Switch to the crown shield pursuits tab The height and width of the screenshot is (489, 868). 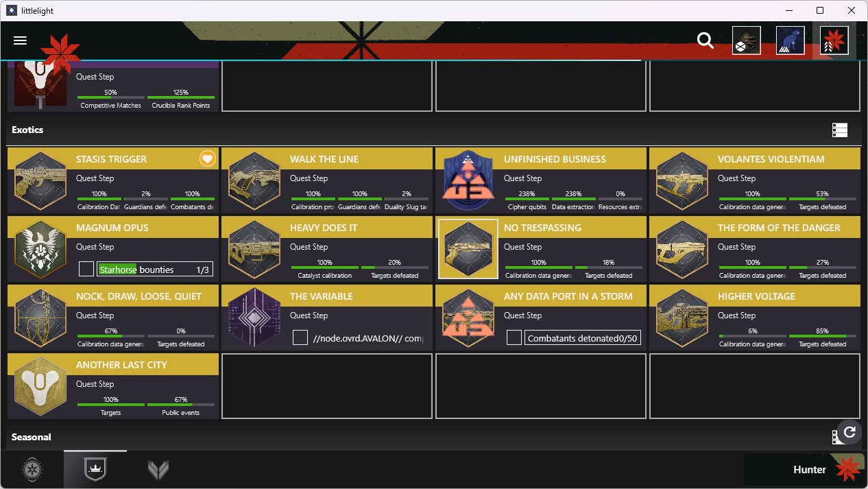click(x=95, y=470)
